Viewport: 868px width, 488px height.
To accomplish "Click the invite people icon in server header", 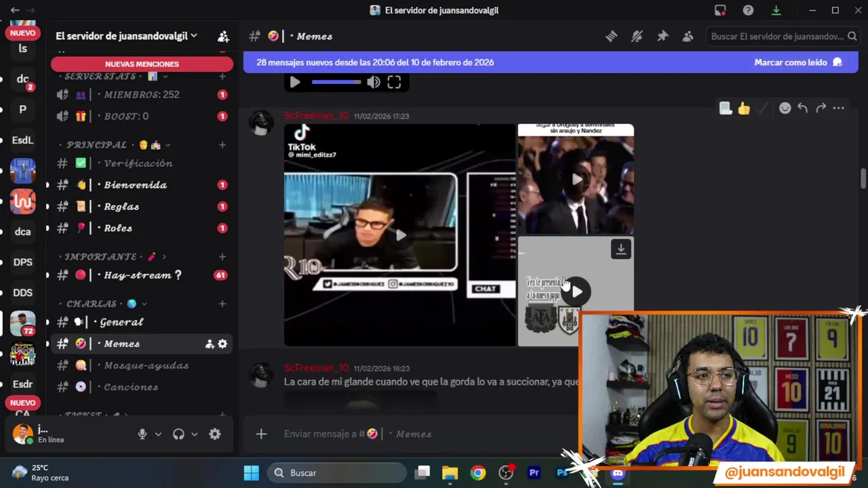I will tap(223, 36).
